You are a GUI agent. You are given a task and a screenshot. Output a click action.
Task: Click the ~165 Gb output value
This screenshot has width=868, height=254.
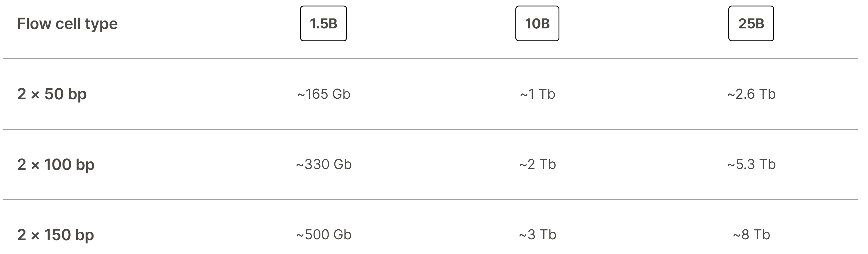click(x=324, y=94)
